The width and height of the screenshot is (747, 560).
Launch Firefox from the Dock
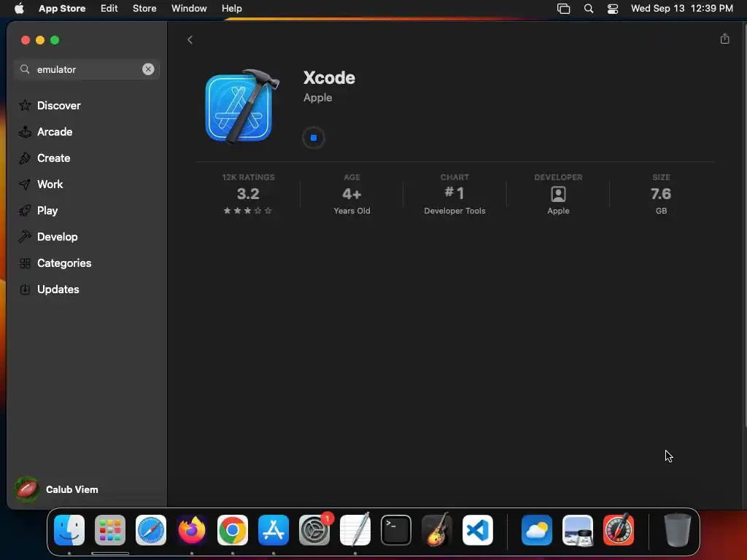click(192, 530)
